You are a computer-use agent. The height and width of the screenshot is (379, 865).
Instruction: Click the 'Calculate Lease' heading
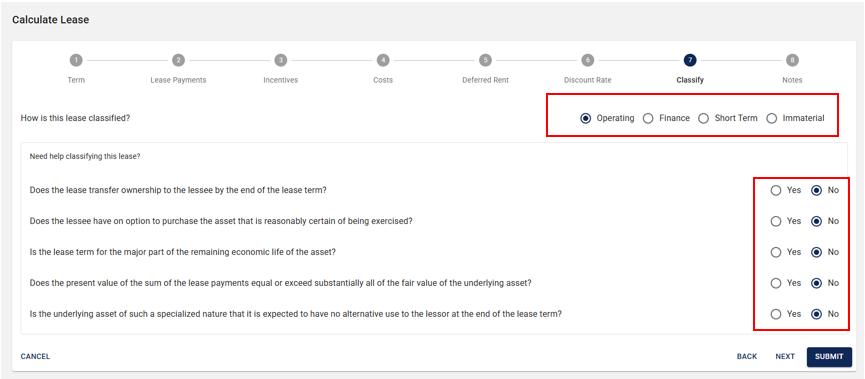[51, 20]
